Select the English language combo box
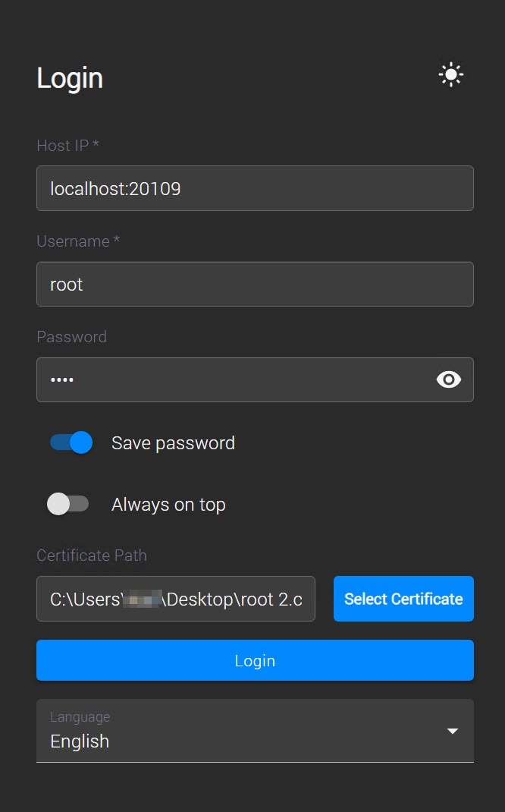This screenshot has height=812, width=505. pyautogui.click(x=255, y=731)
